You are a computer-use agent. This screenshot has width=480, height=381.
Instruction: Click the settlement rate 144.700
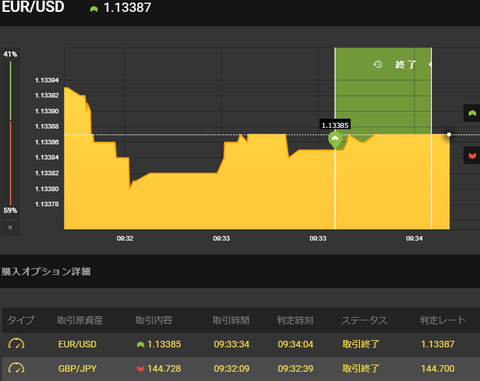(x=438, y=368)
